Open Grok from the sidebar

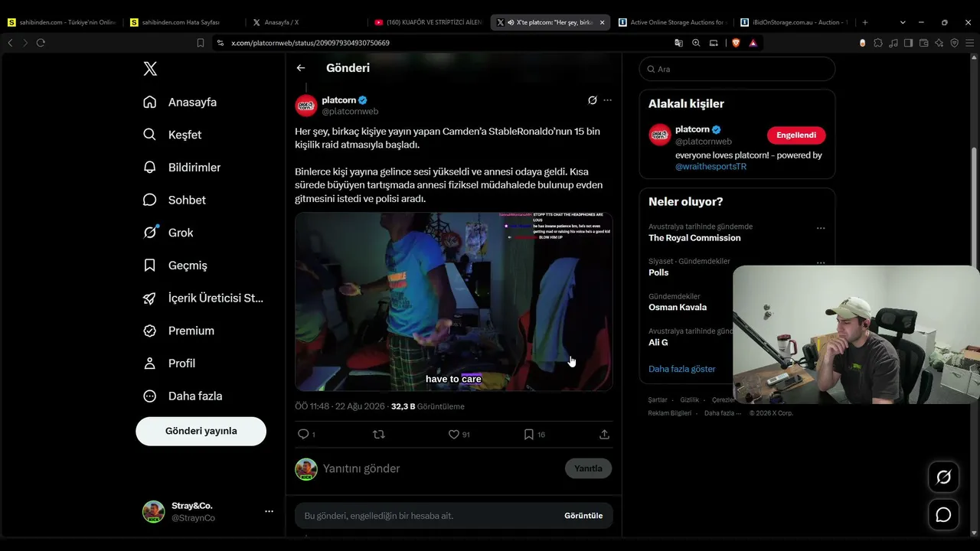168,233
